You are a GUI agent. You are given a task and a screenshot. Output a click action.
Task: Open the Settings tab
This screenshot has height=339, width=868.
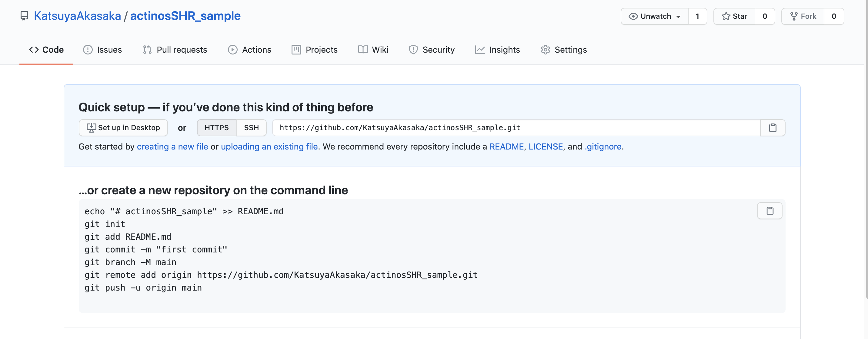[x=564, y=50]
